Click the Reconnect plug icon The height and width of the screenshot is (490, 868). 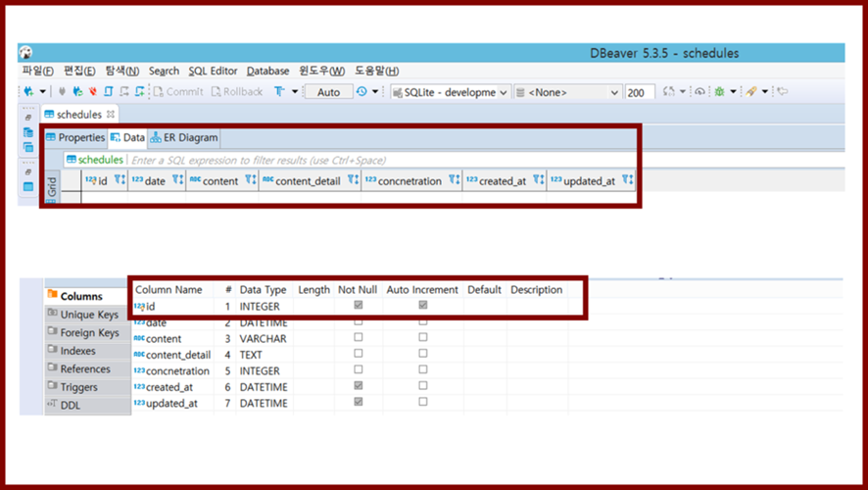77,92
